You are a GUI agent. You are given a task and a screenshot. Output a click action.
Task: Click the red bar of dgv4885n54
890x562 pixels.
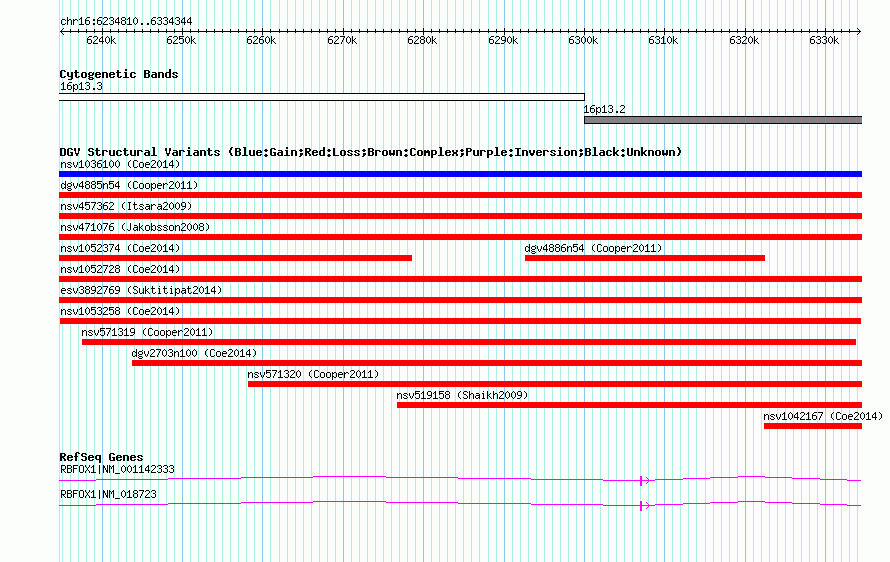[x=460, y=195]
